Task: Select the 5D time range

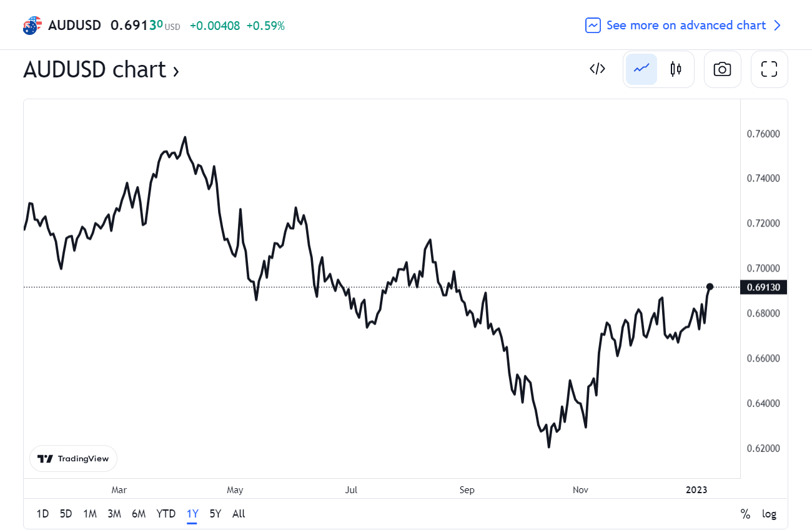Action: pyautogui.click(x=66, y=514)
